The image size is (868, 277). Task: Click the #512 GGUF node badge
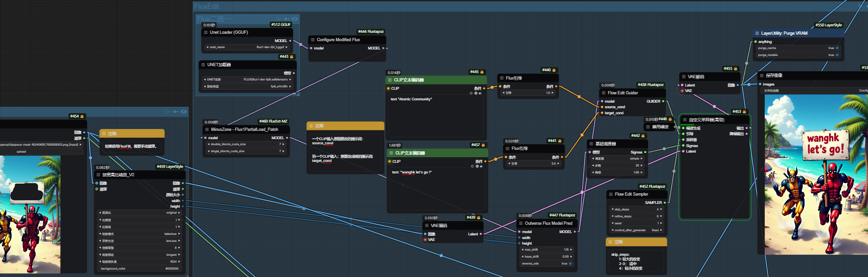pyautogui.click(x=281, y=25)
